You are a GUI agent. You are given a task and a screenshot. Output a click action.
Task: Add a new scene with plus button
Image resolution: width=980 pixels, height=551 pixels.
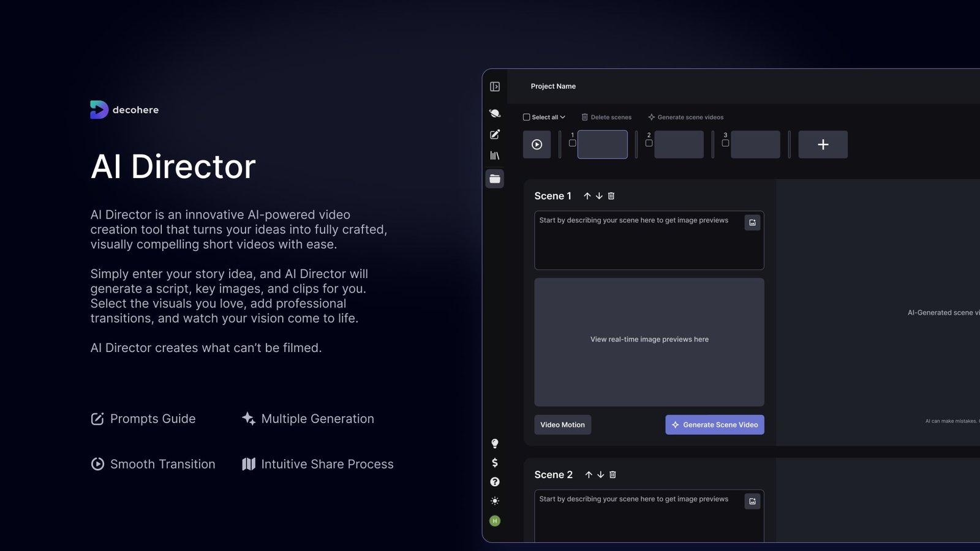(x=823, y=144)
